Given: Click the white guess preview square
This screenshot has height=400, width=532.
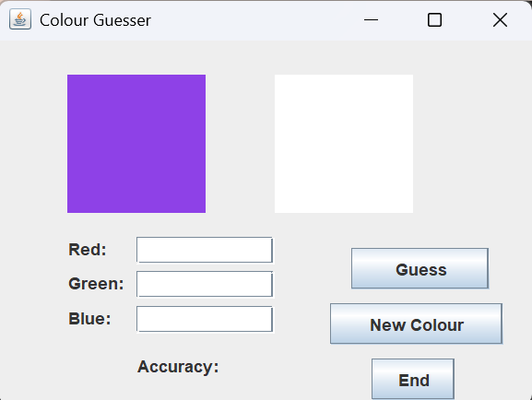Looking at the screenshot, I should pyautogui.click(x=344, y=144).
